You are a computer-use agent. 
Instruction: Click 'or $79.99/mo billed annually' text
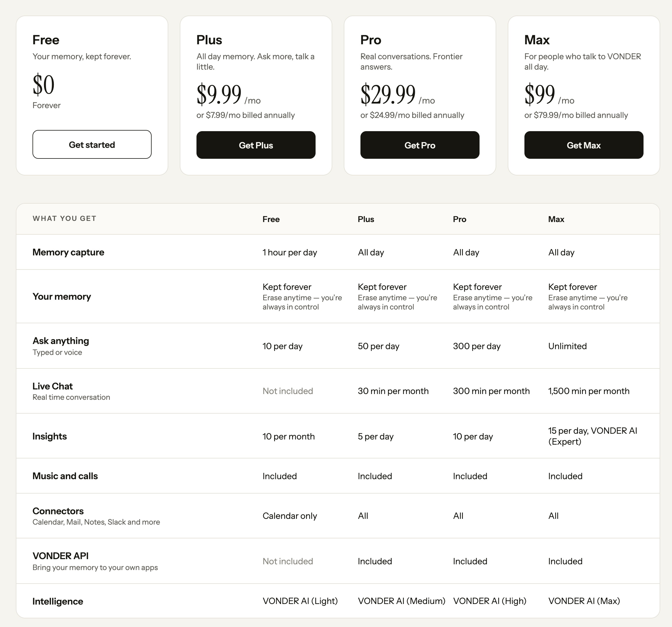click(576, 115)
